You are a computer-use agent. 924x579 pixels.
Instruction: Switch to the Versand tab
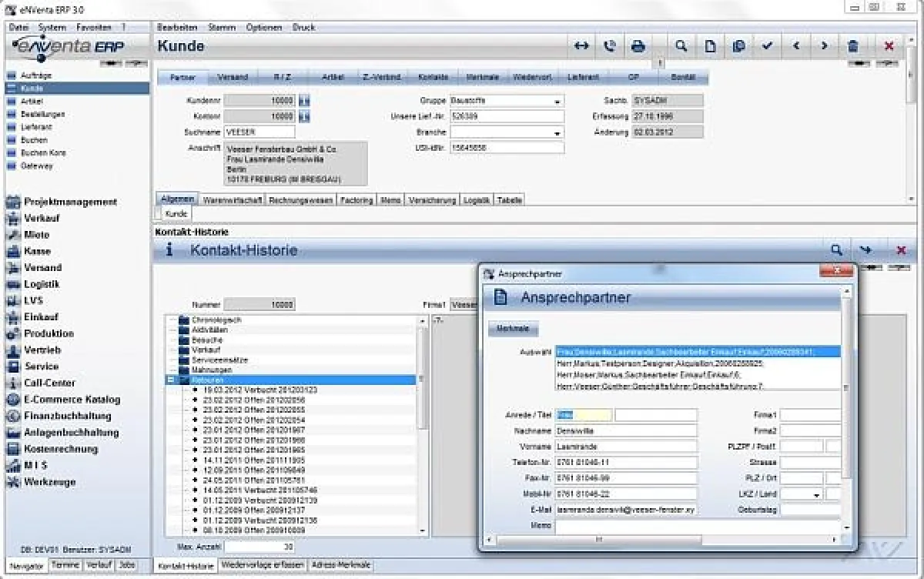click(233, 76)
